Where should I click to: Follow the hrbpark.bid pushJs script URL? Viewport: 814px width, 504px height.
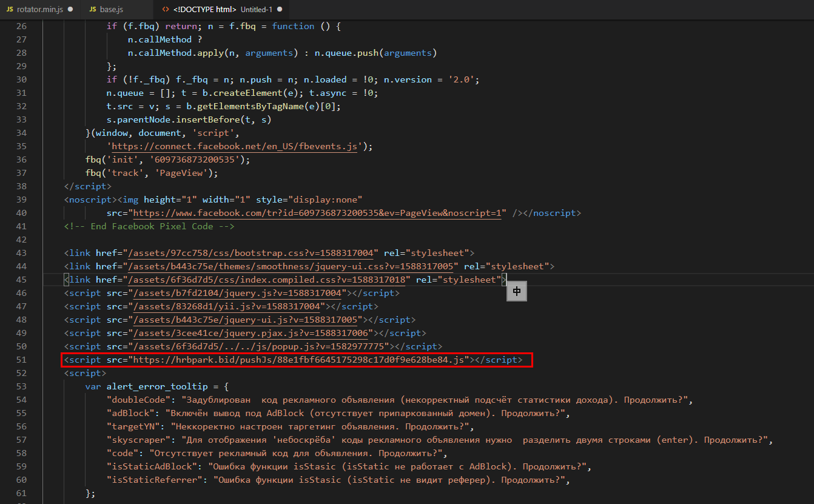[298, 360]
